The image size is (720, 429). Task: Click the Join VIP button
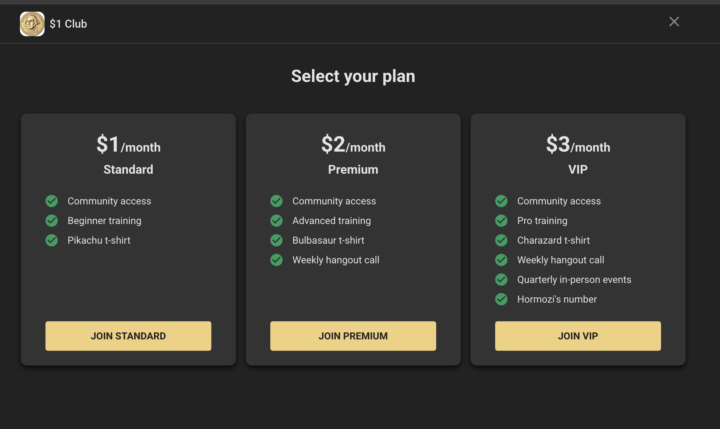[x=578, y=336]
